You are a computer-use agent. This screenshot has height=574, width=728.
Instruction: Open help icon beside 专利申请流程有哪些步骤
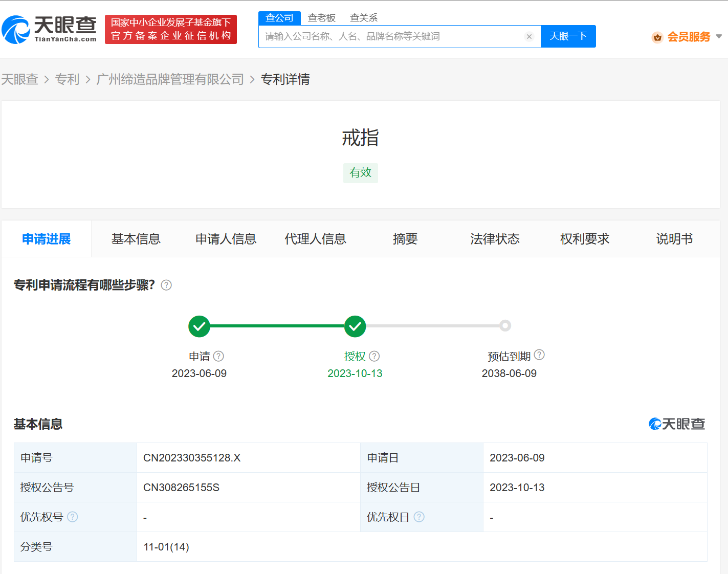[166, 285]
